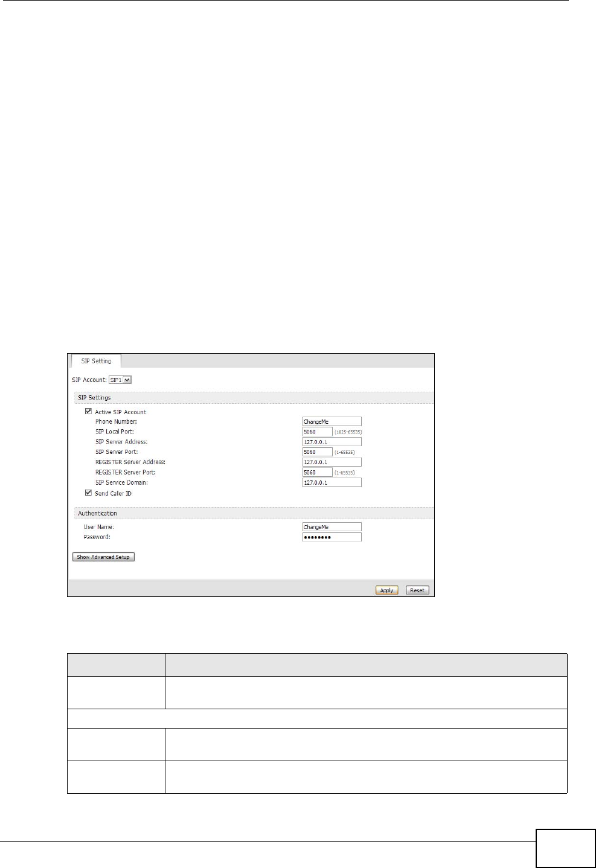Click the 'SIP Server Port:' label
596x868 pixels.
[x=116, y=452]
